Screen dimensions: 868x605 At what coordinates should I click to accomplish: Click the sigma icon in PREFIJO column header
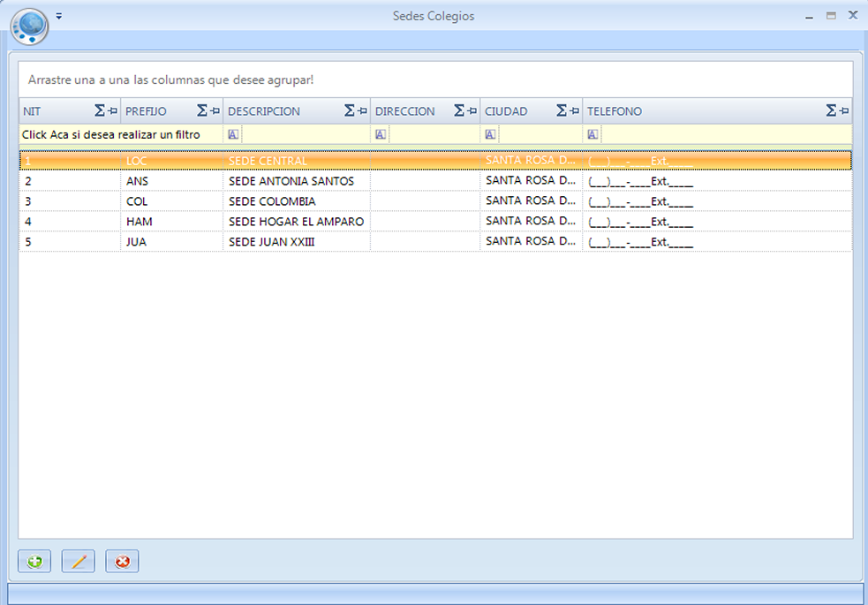202,111
